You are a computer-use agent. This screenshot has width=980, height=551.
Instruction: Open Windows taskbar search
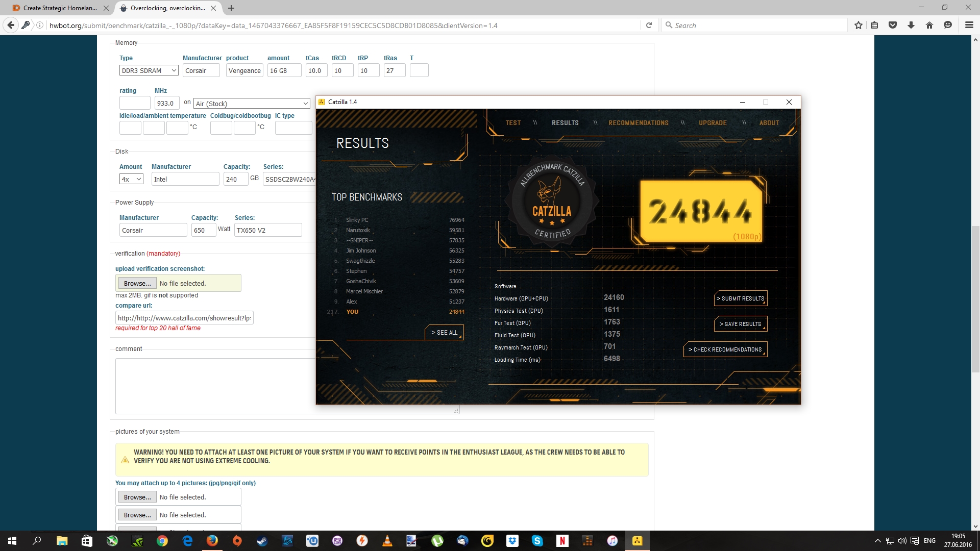[37, 541]
